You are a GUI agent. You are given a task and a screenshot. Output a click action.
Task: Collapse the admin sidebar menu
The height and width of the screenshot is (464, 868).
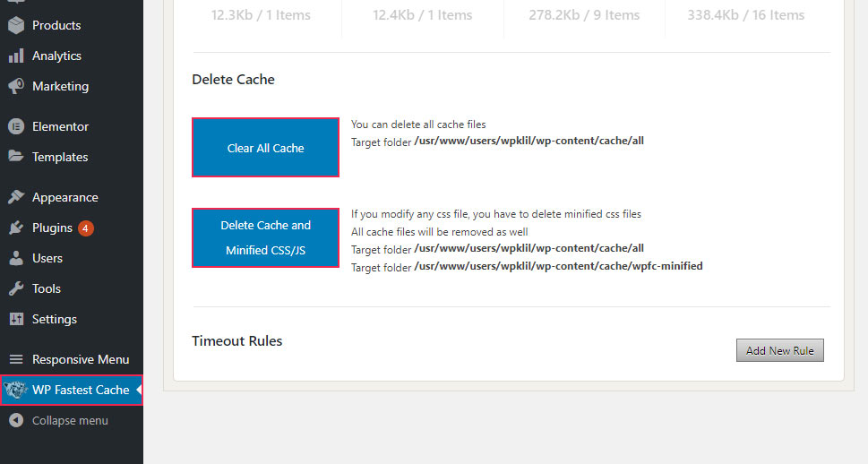[x=72, y=420]
